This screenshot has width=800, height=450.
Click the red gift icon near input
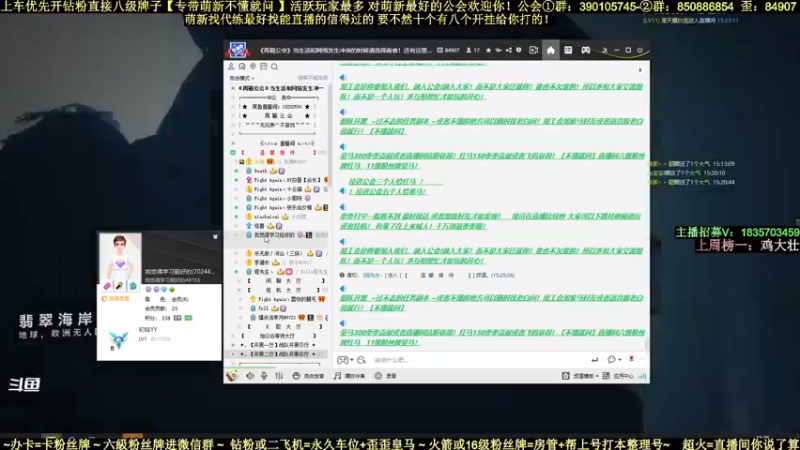(631, 359)
